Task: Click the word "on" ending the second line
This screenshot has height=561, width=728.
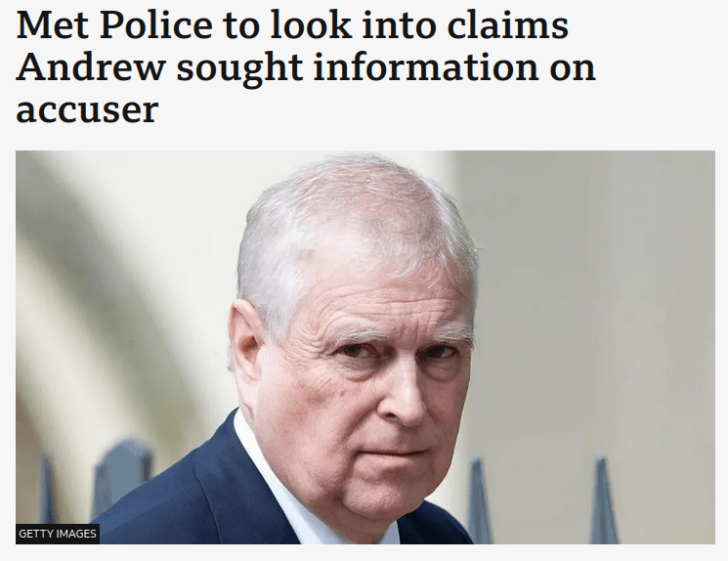Action: click(x=572, y=69)
